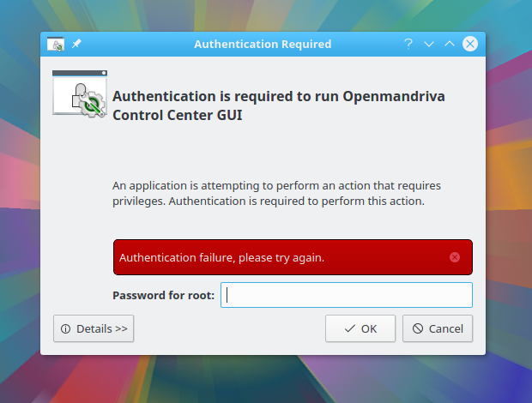The image size is (532, 403).
Task: Click the info circle on Details button
Action: point(65,328)
